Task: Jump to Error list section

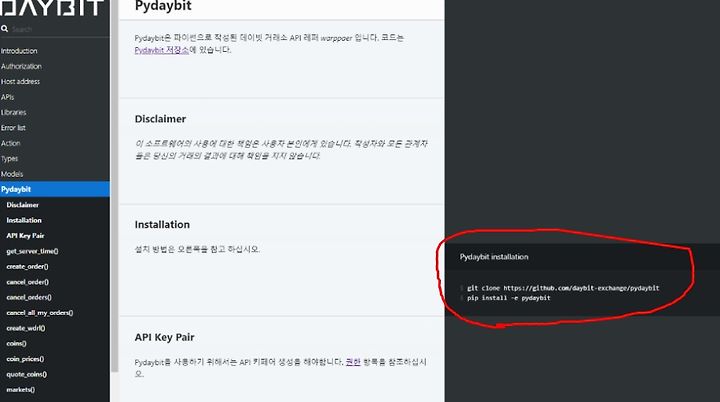Action: 13,128
